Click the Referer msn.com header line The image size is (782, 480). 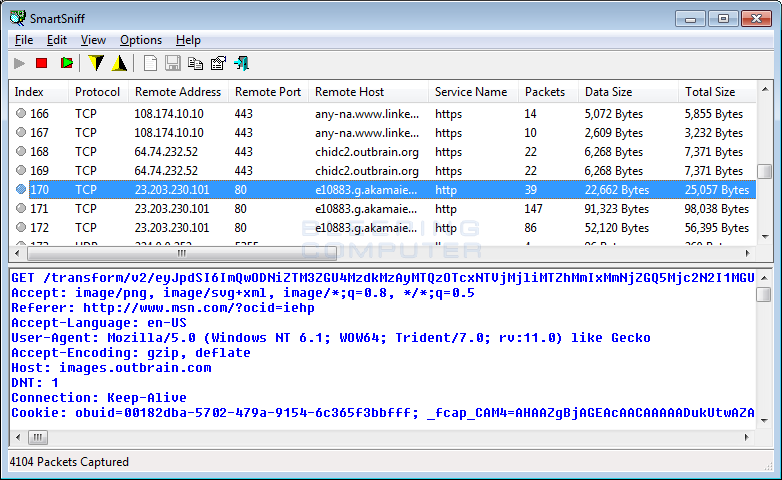click(163, 308)
